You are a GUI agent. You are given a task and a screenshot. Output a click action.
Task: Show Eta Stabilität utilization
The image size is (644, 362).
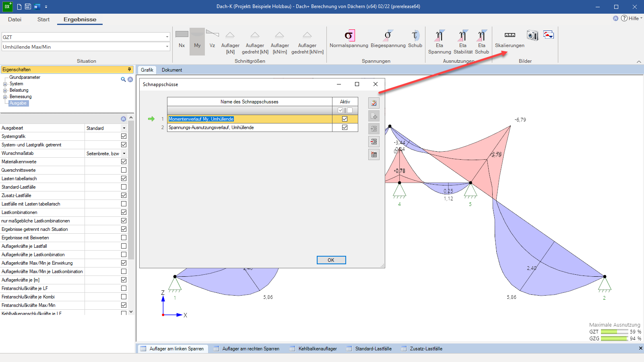coord(463,42)
